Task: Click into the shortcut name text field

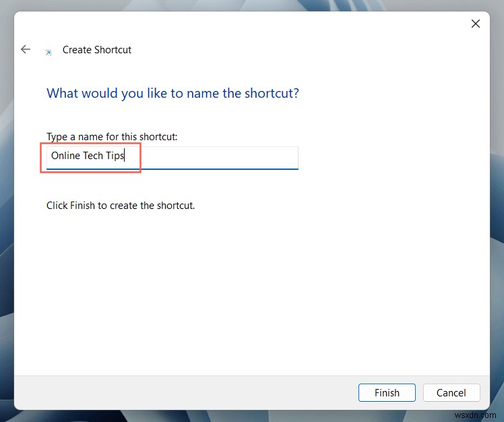Action: 172,158
